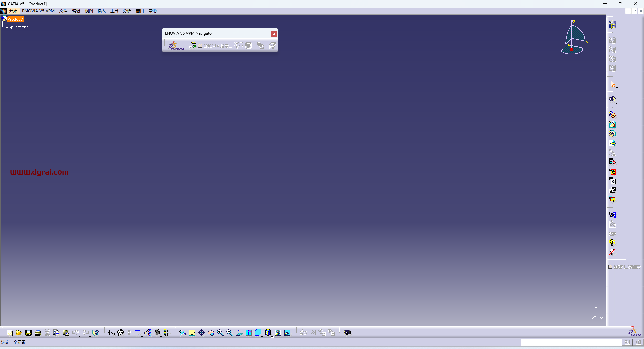
Task: Open the 窗口 (Window) menu
Action: coord(140,11)
